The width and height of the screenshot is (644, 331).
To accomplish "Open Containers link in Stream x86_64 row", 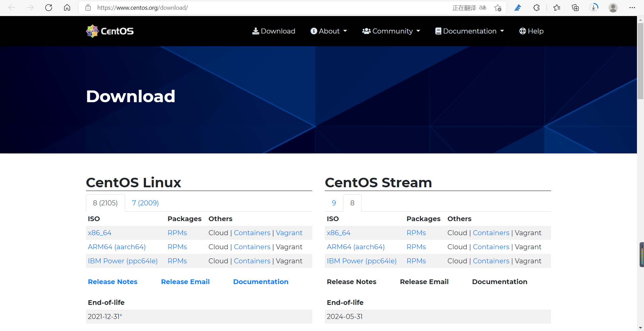I will 491,233.
